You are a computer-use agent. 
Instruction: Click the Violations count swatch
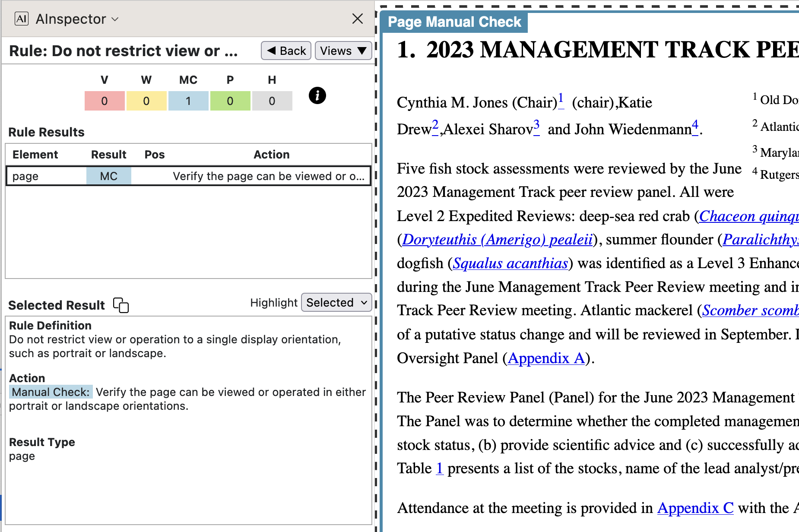105,101
